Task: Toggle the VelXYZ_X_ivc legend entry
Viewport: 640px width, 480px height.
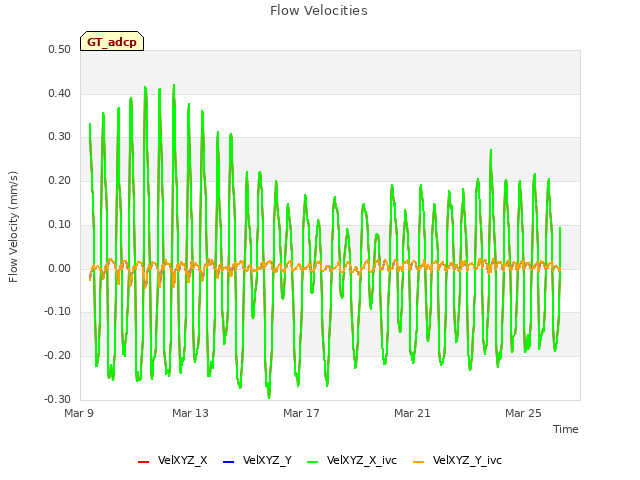Action: pos(352,460)
